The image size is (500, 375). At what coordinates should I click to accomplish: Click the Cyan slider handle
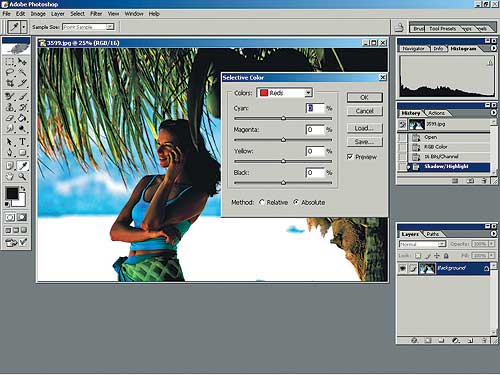283,118
